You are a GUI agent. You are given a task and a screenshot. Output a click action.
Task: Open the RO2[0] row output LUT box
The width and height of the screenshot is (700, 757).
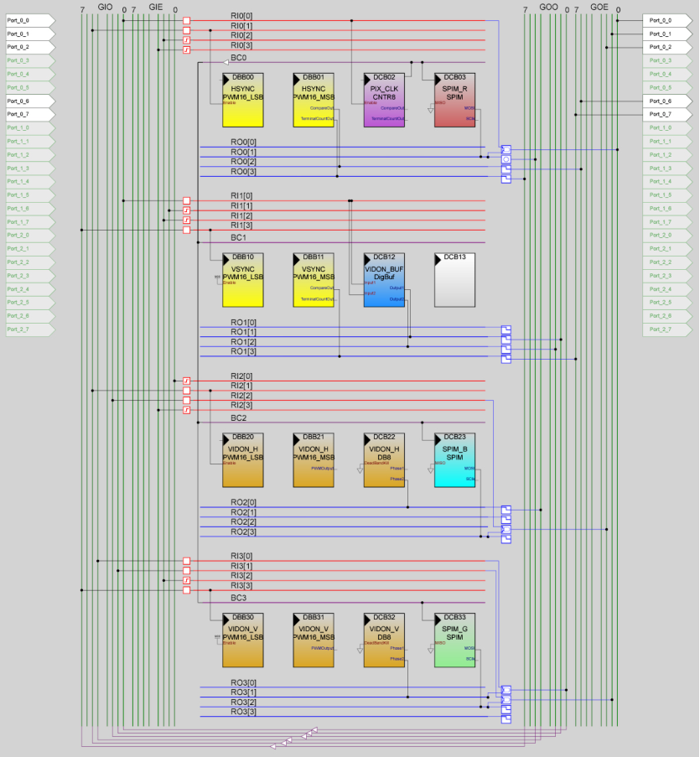point(506,510)
